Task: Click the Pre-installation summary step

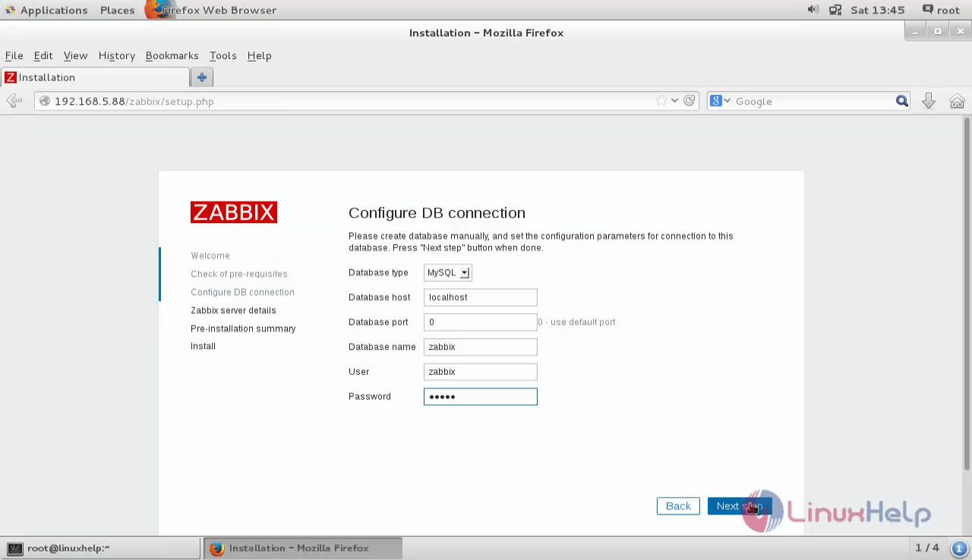Action: [243, 329]
